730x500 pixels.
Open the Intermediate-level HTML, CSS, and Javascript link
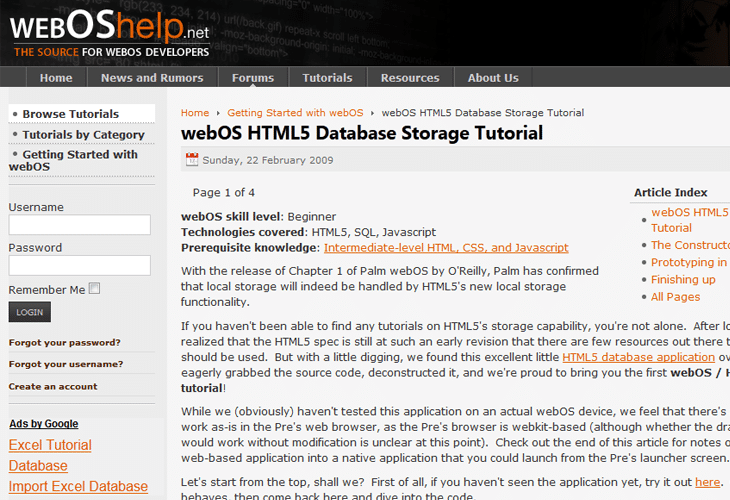click(x=446, y=248)
